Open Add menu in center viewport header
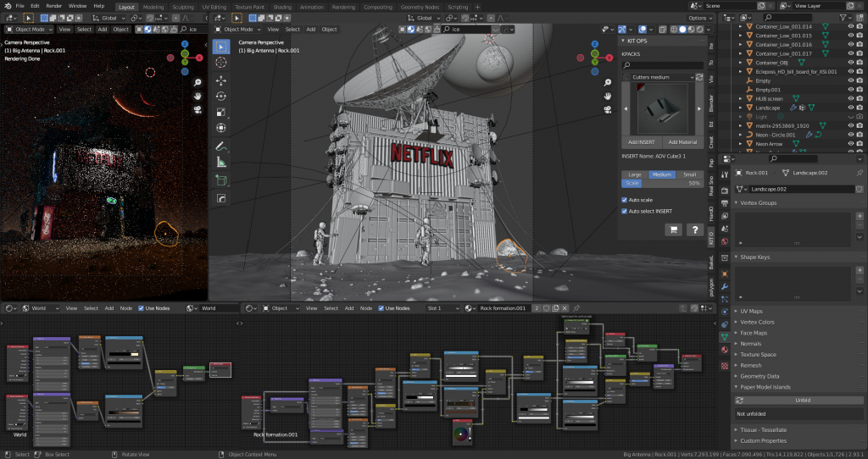 pos(310,30)
